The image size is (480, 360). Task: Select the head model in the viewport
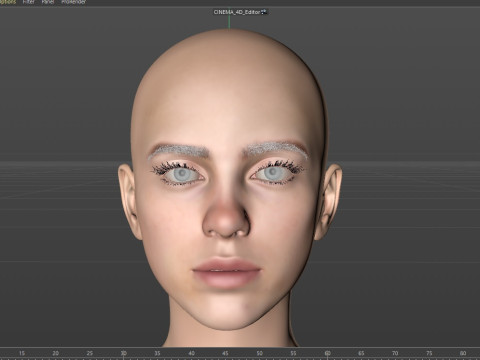[x=229, y=187]
